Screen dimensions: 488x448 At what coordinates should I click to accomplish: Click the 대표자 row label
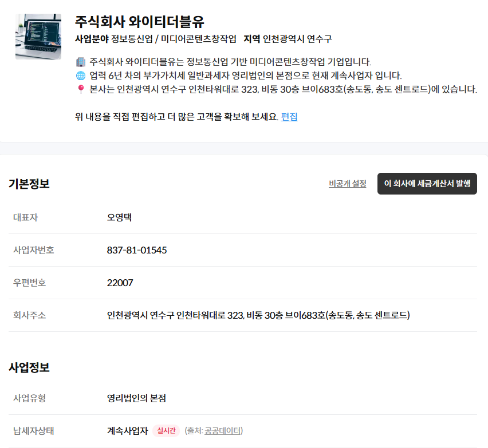point(25,217)
